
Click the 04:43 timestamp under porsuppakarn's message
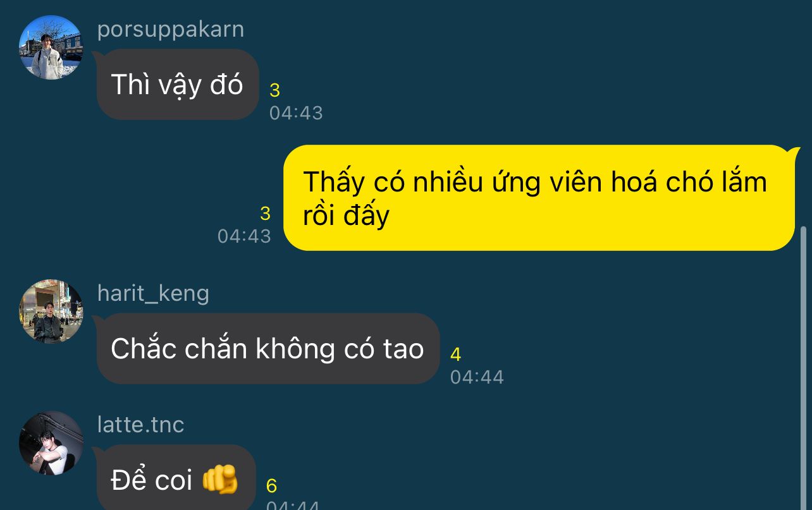click(296, 113)
